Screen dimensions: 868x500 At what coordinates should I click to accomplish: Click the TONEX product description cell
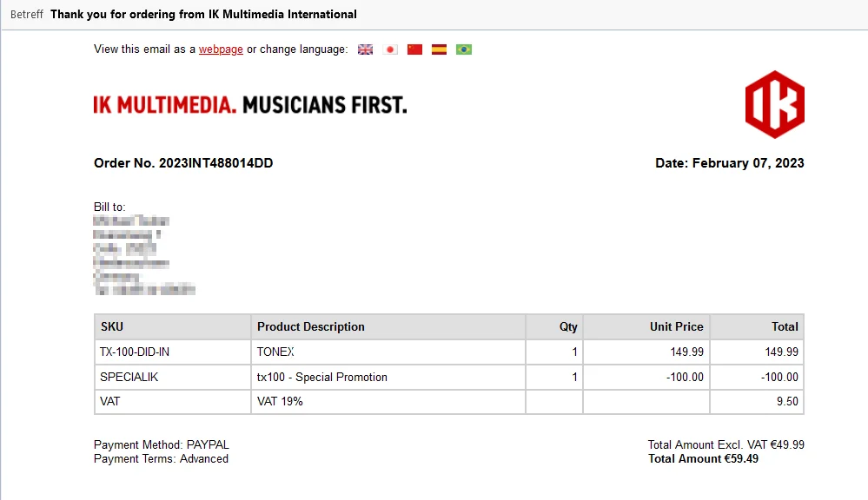pyautogui.click(x=388, y=352)
